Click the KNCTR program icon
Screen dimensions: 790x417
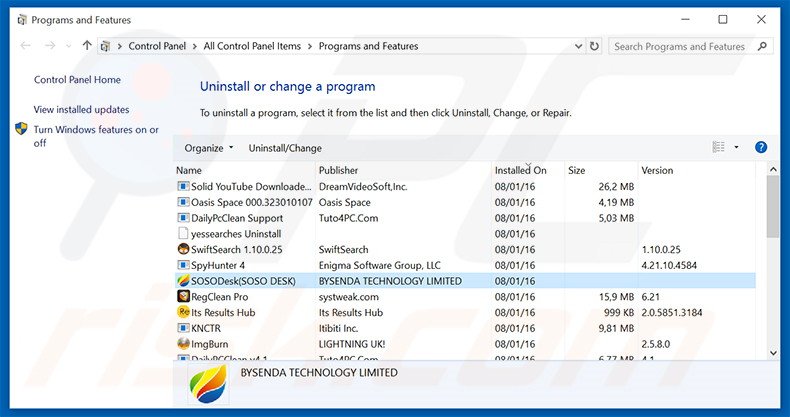tap(183, 328)
